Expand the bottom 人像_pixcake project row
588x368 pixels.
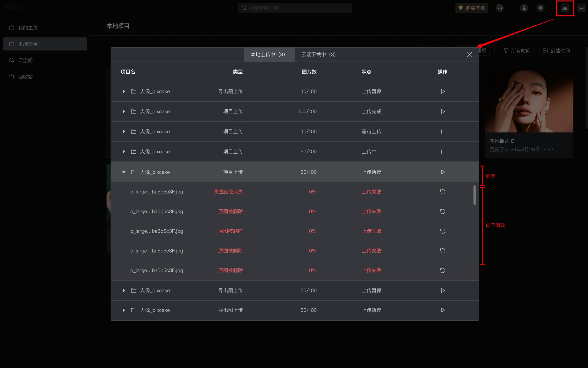[124, 310]
